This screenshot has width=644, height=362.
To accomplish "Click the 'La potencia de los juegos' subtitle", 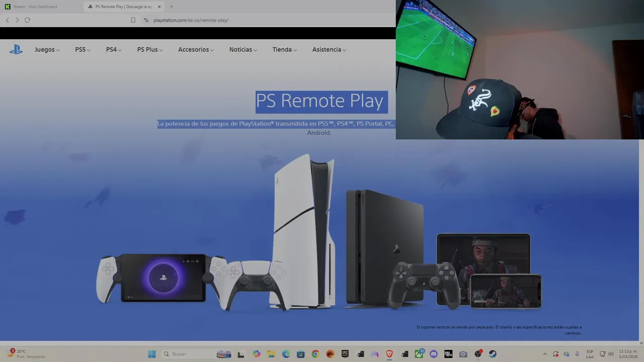I will 276,124.
